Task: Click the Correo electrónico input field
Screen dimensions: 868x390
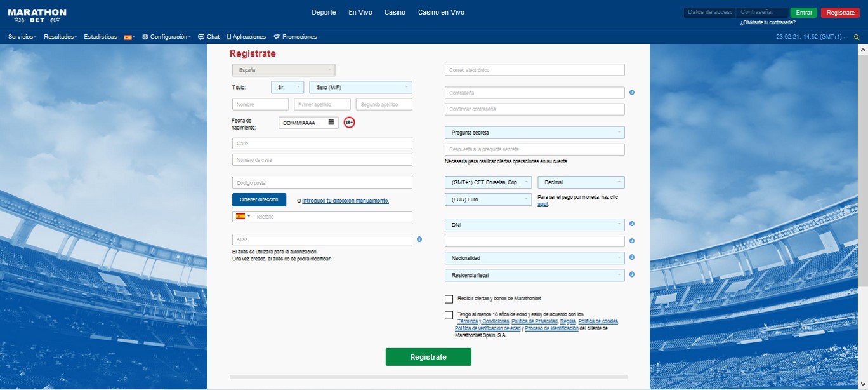Action: click(534, 70)
